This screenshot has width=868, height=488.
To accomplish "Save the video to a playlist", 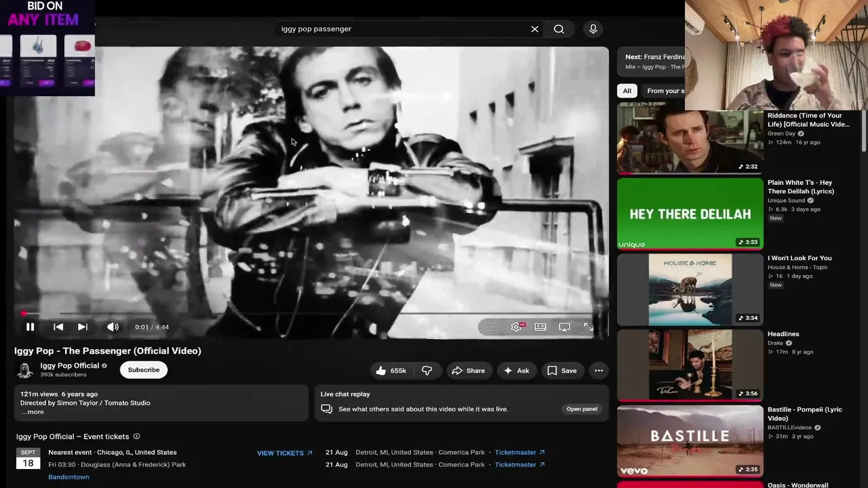I will (562, 371).
